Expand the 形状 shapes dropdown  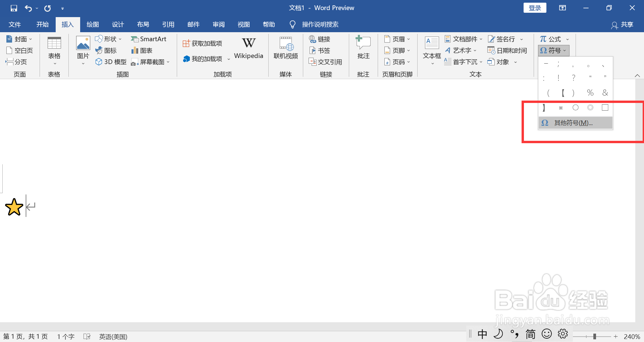(108, 39)
